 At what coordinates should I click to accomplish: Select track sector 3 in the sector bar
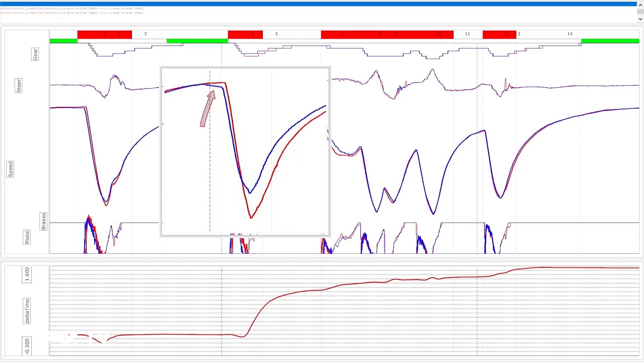145,34
